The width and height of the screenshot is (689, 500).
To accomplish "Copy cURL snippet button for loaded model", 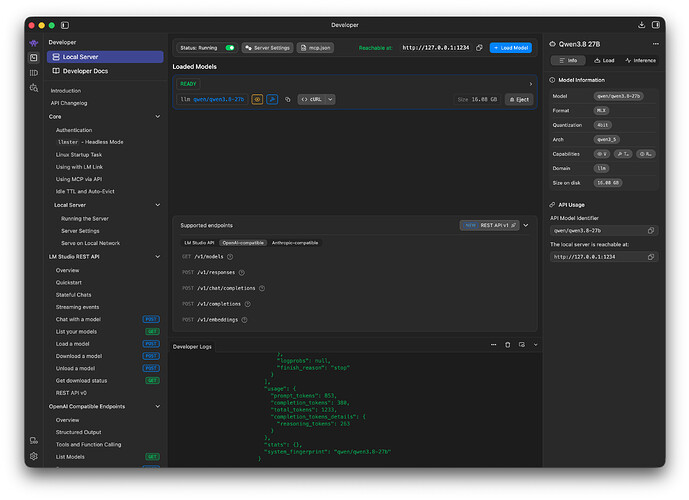I will (311, 100).
